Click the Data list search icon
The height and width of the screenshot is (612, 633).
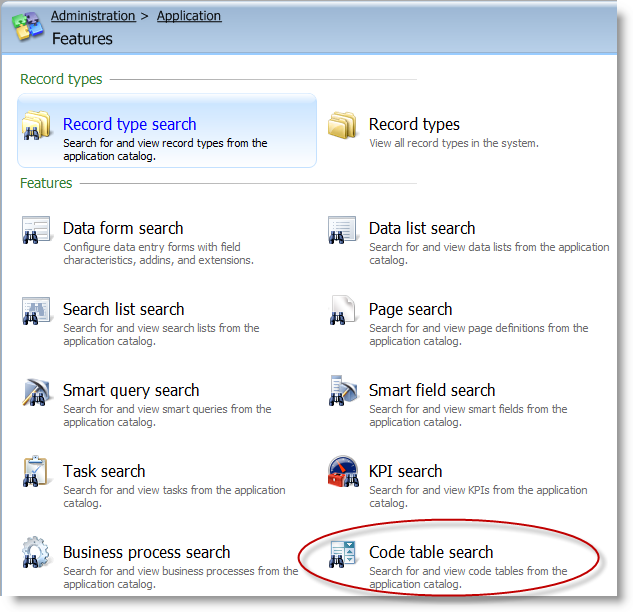point(342,230)
